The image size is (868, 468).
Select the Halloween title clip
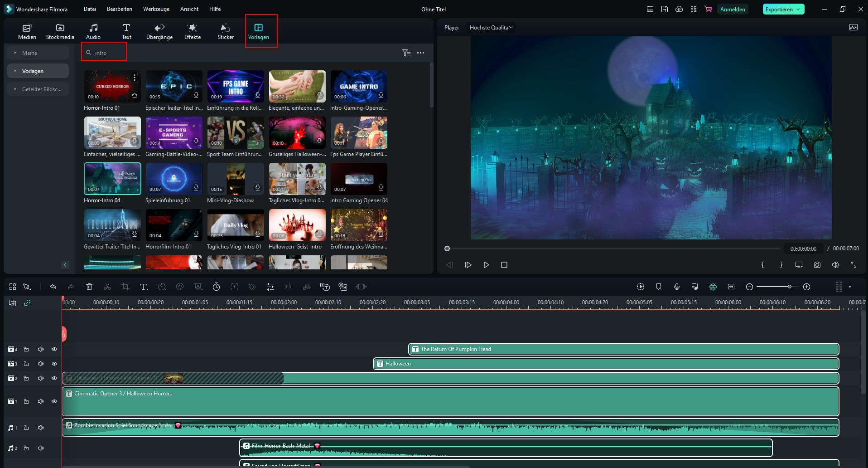click(x=606, y=364)
